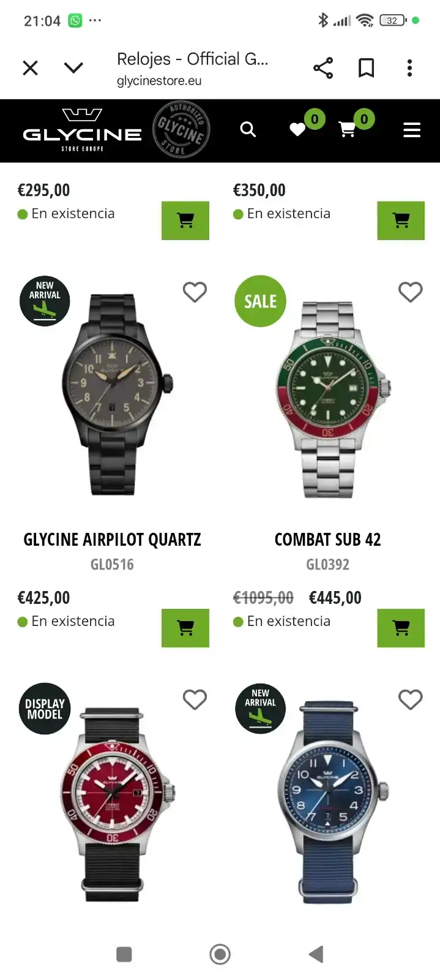Expand the browser tab chevron dropdown
The height and width of the screenshot is (980, 440).
[73, 67]
